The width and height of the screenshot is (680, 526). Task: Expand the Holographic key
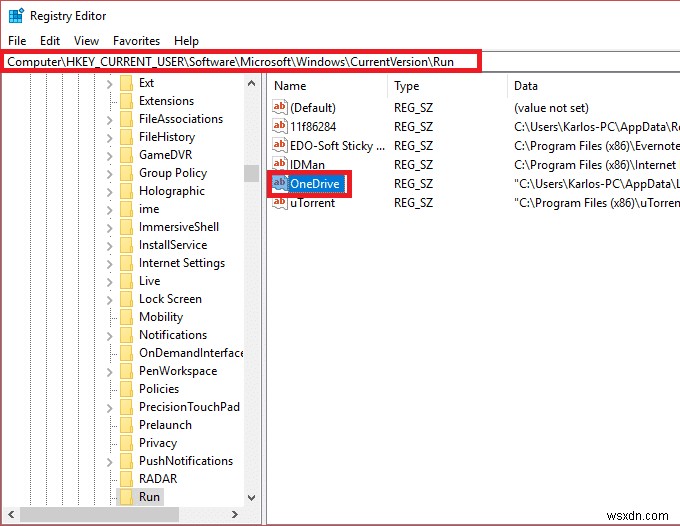(x=110, y=192)
